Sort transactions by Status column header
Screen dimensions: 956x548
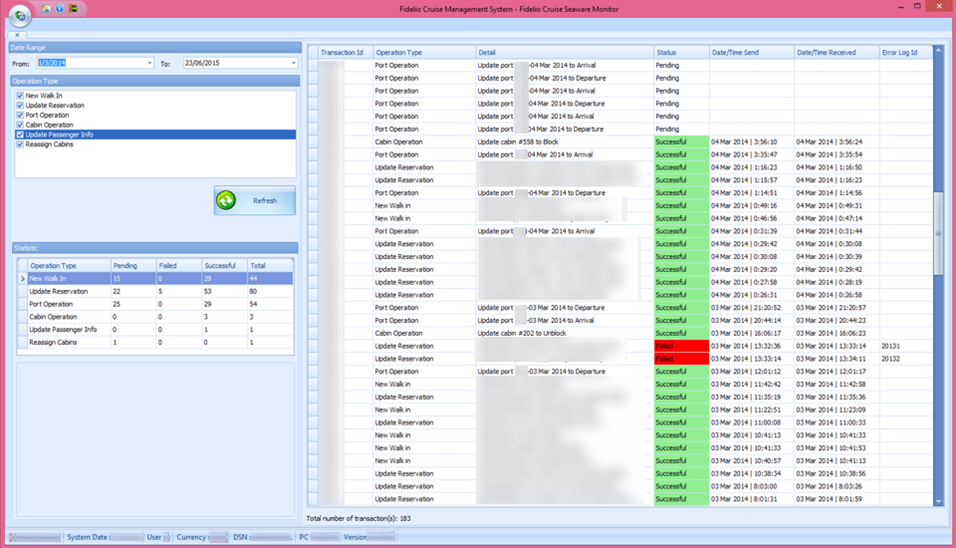(x=681, y=52)
